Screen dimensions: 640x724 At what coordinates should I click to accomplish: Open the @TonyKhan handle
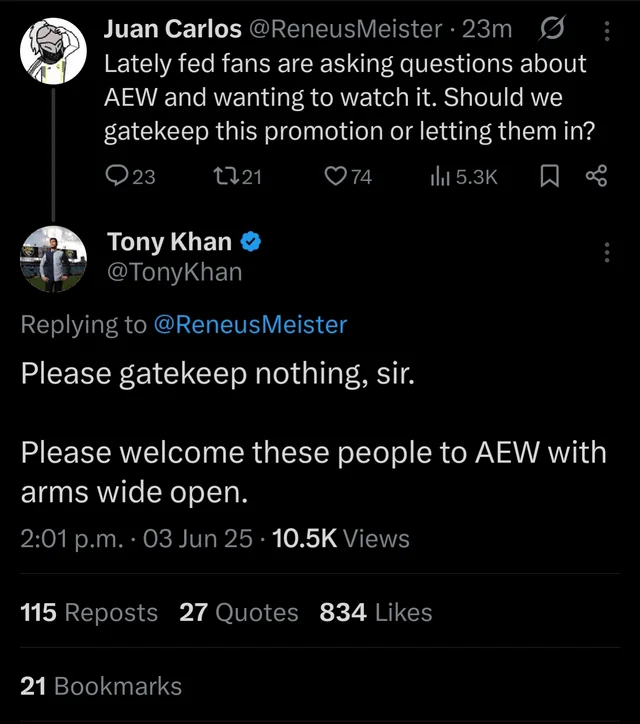[174, 271]
